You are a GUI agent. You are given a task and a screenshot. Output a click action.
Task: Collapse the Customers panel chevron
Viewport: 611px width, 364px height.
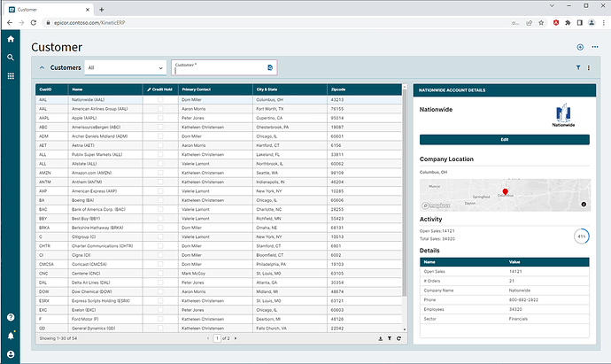click(41, 67)
